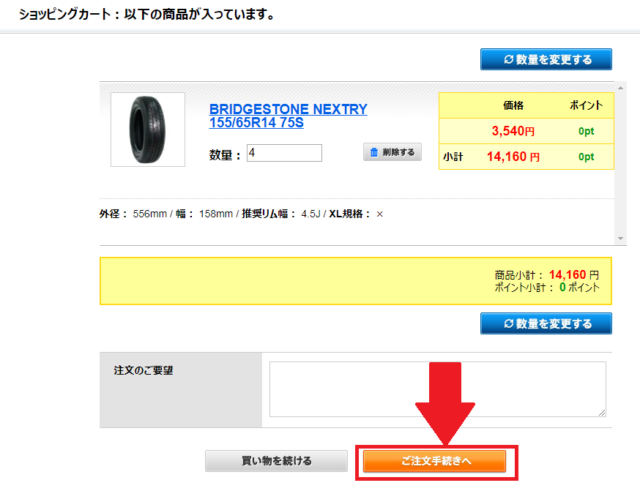
Task: Focus the 数量 quantity input field
Action: coord(284,153)
